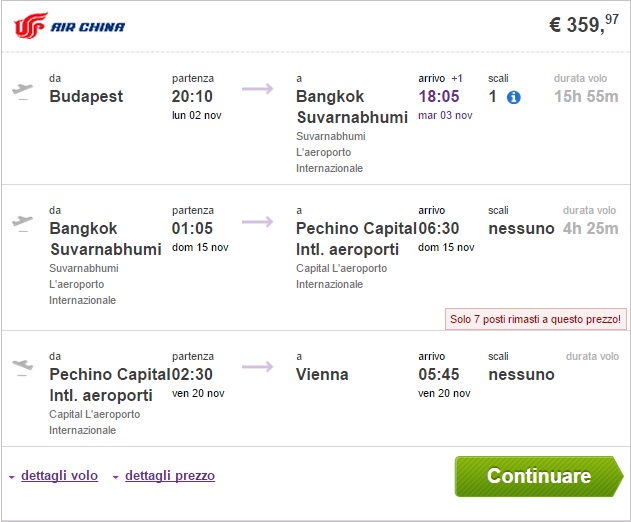Expand dettagli prezzo section
Image resolution: width=631 pixels, height=522 pixels.
pyautogui.click(x=169, y=476)
